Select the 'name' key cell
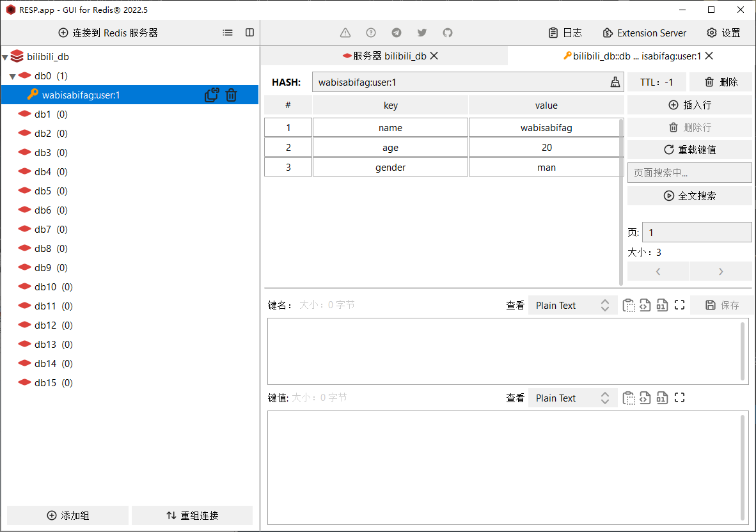Image resolution: width=756 pixels, height=532 pixels. coord(391,128)
